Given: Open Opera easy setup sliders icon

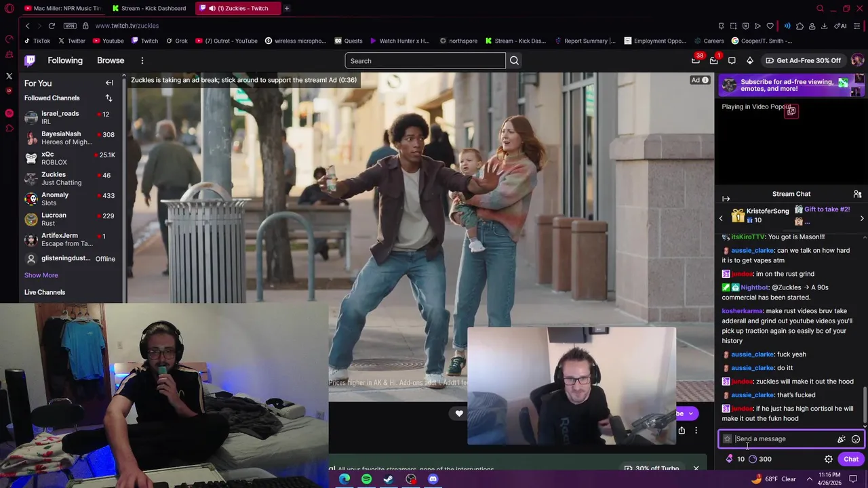Looking at the screenshot, I should pos(857,26).
